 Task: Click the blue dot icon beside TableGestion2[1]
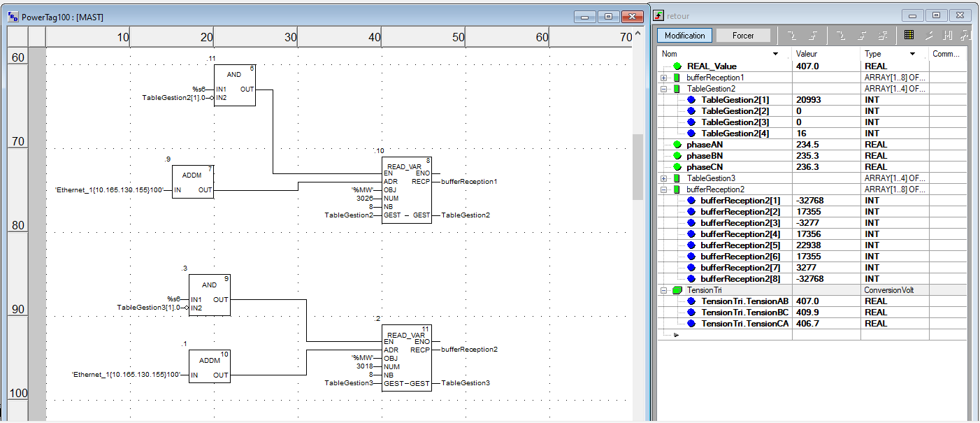tap(691, 100)
